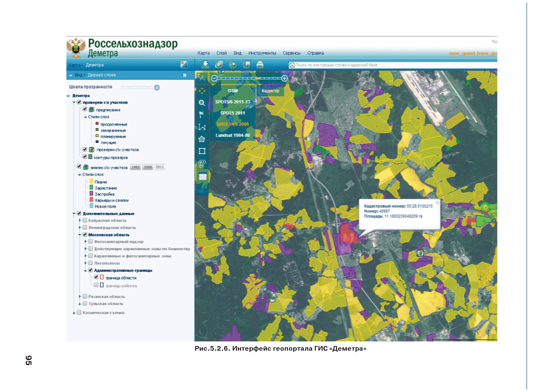560x392 pixels.
Task: Uncheck анализ с/х участков checkbox
Action: point(79,166)
